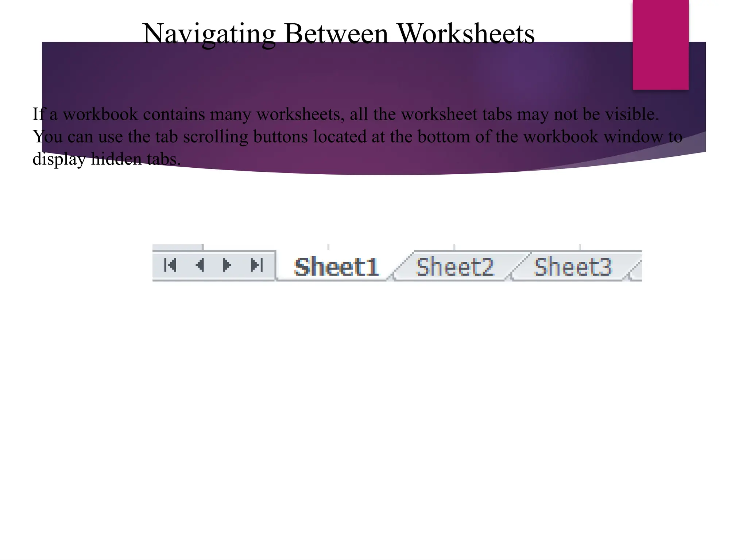The width and height of the screenshot is (747, 560).
Task: Click the diagonal divider between Sheet2 and Sheet3
Action: click(519, 265)
